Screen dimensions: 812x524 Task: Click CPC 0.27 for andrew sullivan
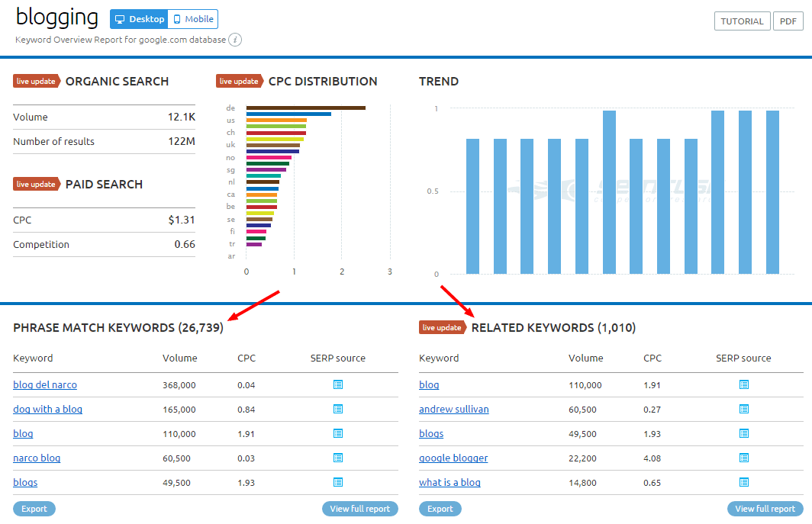coord(652,410)
